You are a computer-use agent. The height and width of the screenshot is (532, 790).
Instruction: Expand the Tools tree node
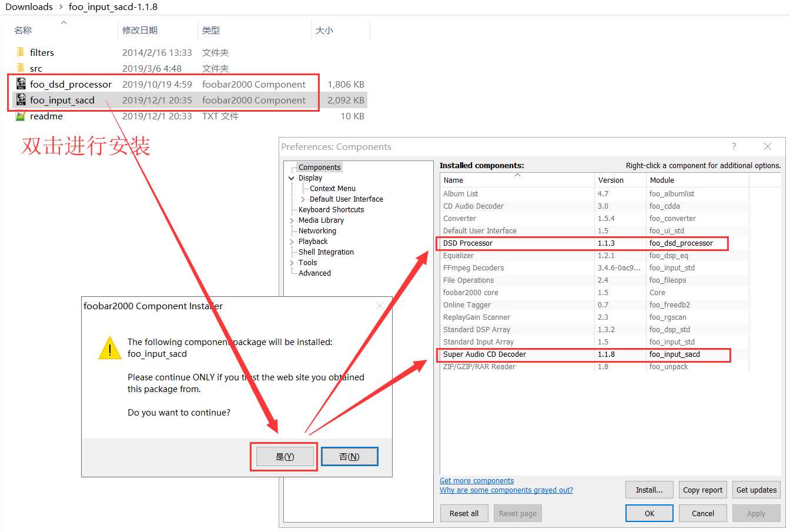pos(292,263)
